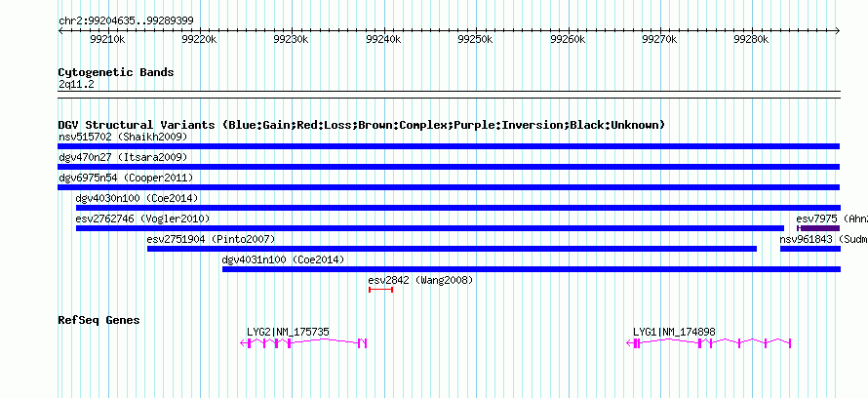Click the dgv6975n54 (Cooper2011) label
The height and width of the screenshot is (398, 868).
coord(126,178)
